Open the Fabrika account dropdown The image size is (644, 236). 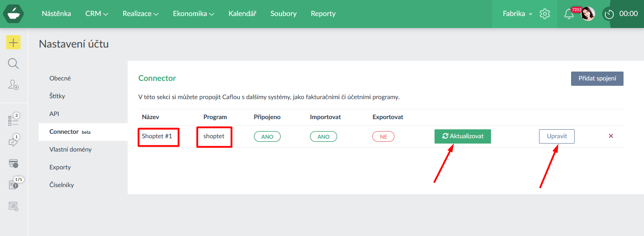point(517,14)
